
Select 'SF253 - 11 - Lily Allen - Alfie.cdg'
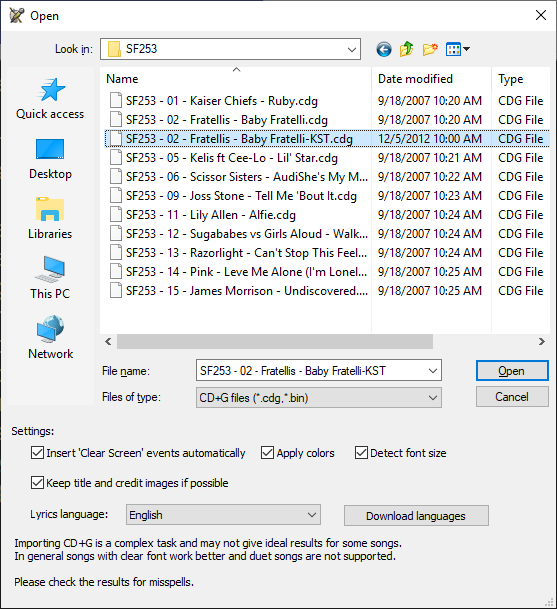tap(211, 215)
